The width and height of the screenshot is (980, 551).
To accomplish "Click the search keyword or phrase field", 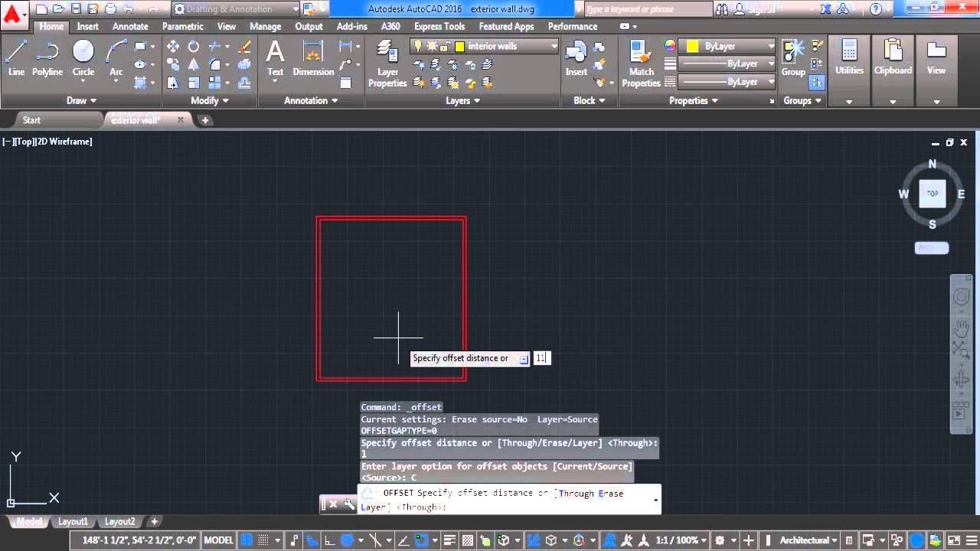I will [647, 9].
